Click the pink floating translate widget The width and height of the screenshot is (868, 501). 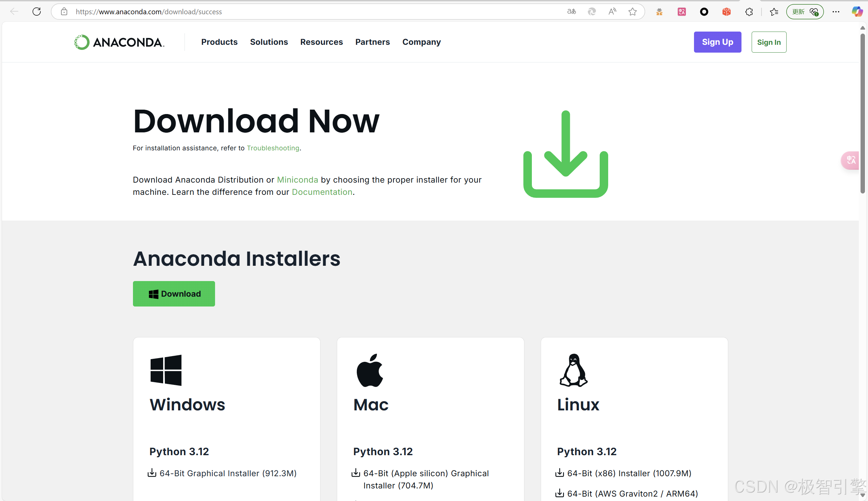(851, 160)
